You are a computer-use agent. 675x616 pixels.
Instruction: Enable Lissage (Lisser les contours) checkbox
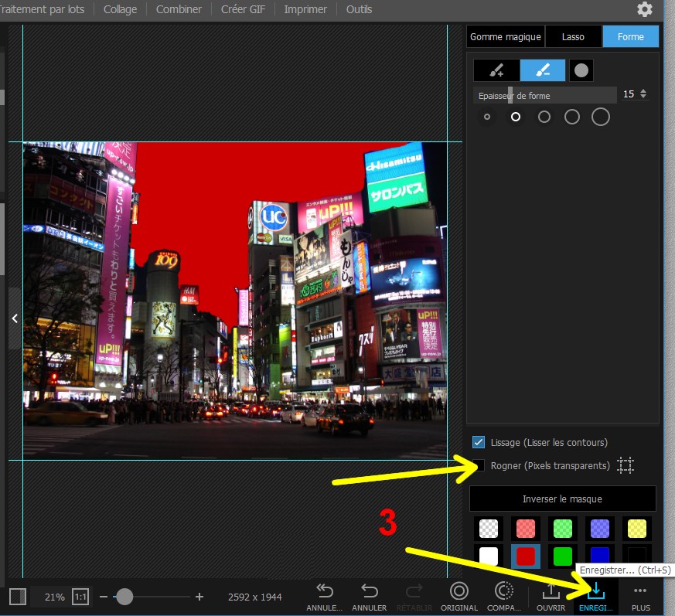[x=479, y=442]
